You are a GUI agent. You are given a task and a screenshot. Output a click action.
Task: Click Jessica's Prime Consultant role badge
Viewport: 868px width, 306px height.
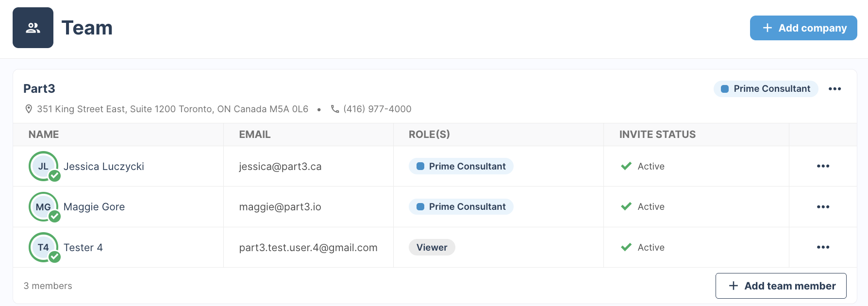[461, 166]
